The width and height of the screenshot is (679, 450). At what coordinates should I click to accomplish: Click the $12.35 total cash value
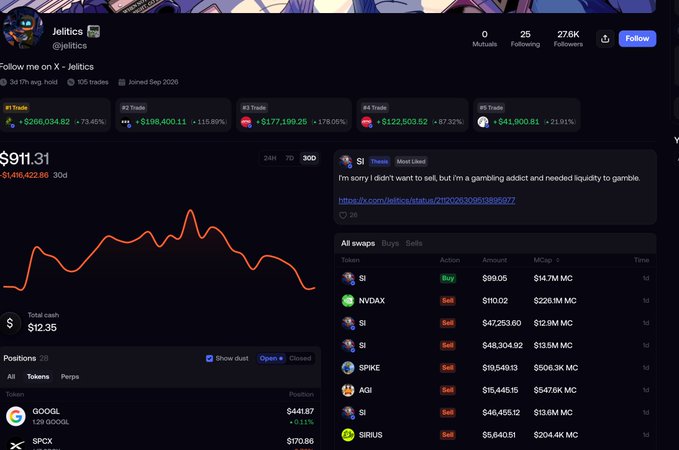[42, 328]
